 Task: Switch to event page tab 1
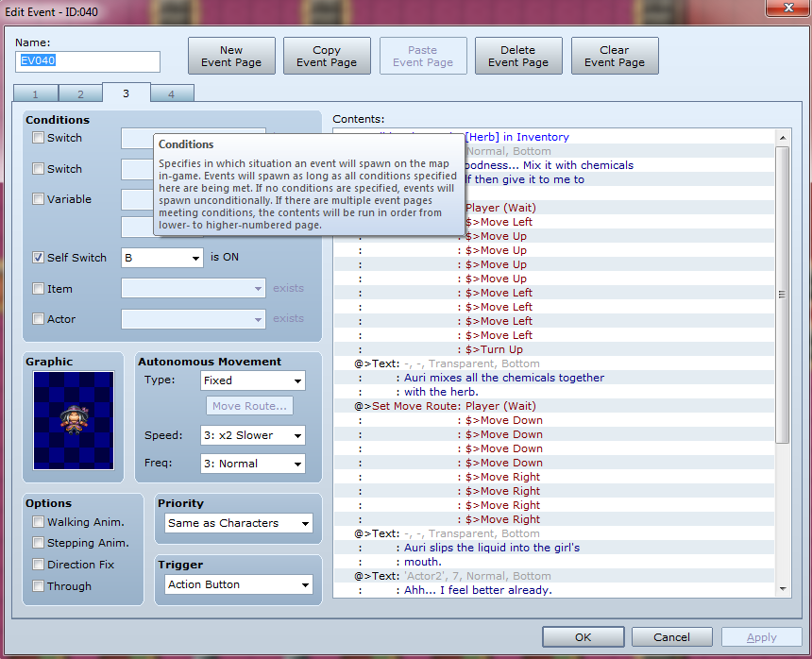pyautogui.click(x=35, y=93)
